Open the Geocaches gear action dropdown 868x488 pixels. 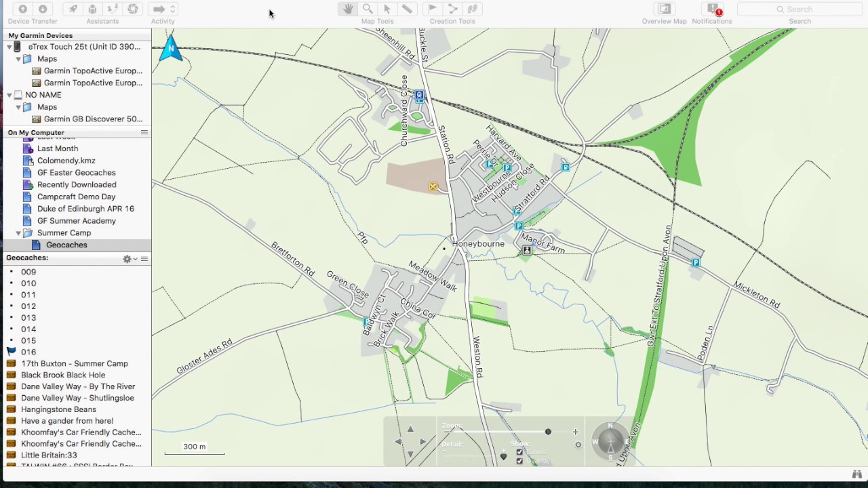tap(130, 259)
